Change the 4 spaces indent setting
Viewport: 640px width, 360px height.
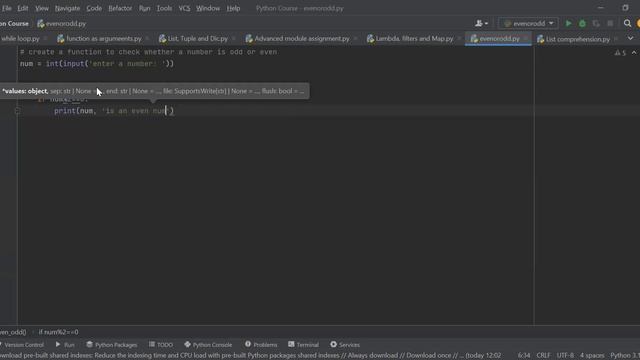(x=592, y=356)
